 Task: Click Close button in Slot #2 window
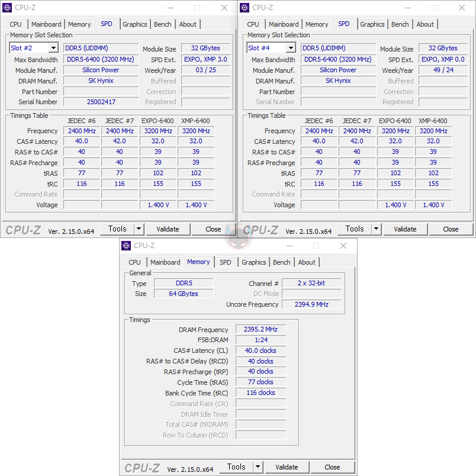[x=213, y=229]
